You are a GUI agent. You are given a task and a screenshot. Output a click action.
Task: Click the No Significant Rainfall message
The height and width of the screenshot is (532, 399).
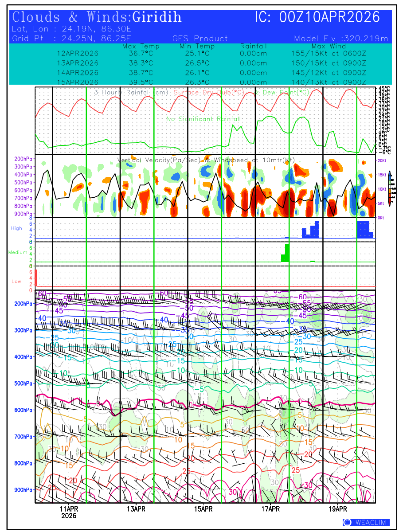tap(203, 119)
